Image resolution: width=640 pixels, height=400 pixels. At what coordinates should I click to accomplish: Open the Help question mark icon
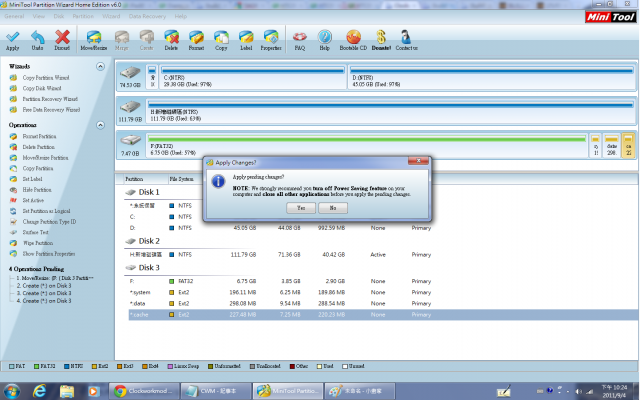pos(324,40)
